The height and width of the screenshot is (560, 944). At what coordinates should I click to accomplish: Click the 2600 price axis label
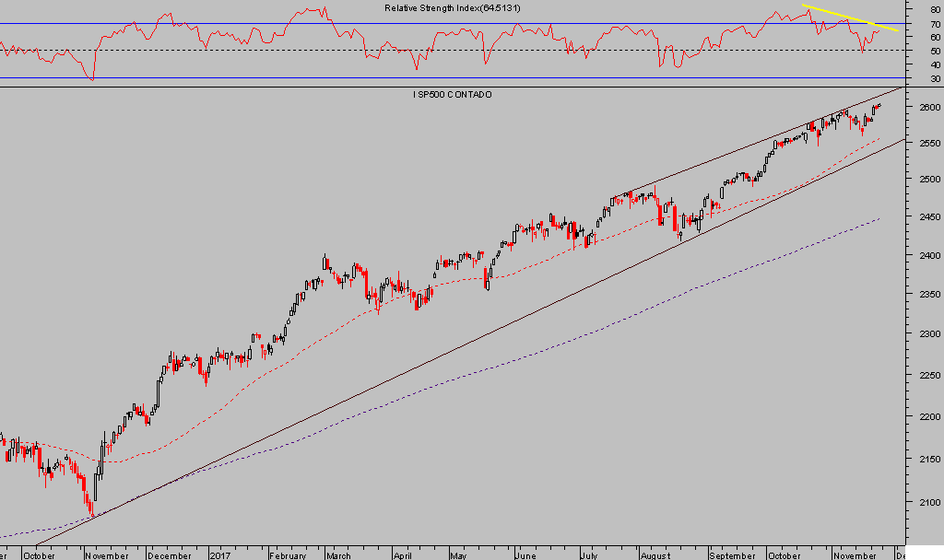tap(928, 108)
